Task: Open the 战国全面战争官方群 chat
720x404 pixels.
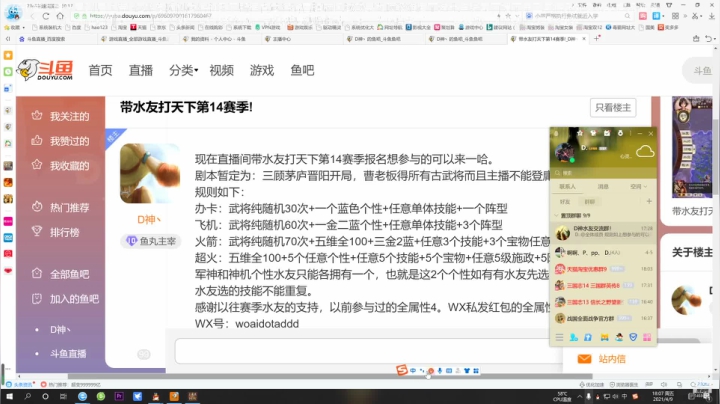Action: click(x=603, y=318)
